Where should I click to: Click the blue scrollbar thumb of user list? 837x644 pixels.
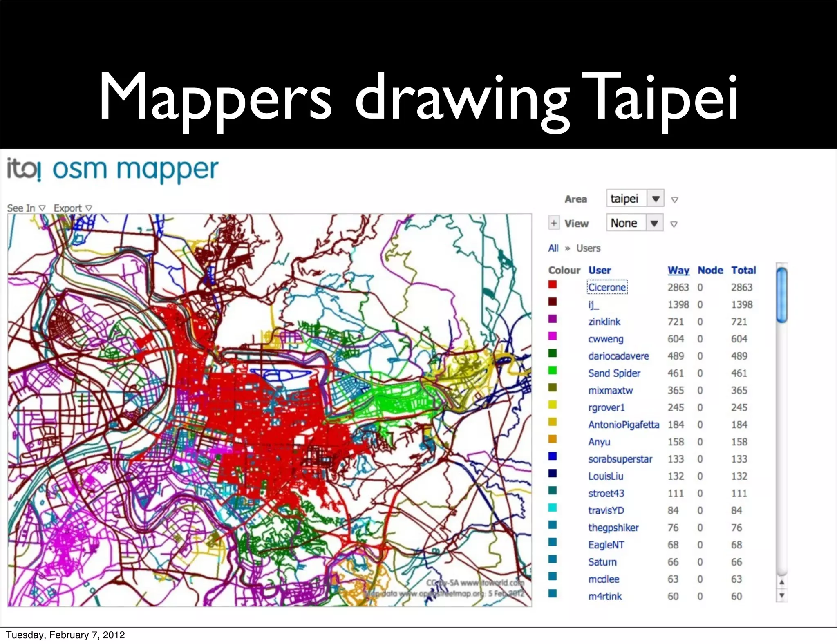[x=781, y=294]
